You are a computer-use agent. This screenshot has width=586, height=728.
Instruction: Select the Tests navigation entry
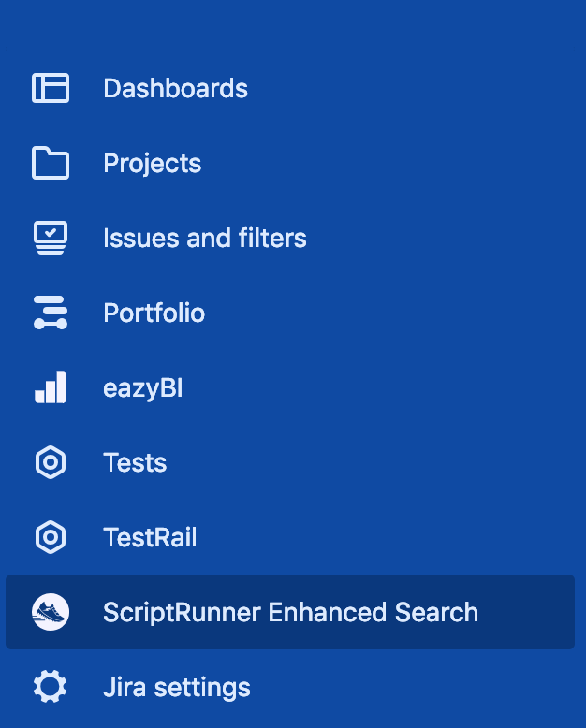click(x=135, y=463)
